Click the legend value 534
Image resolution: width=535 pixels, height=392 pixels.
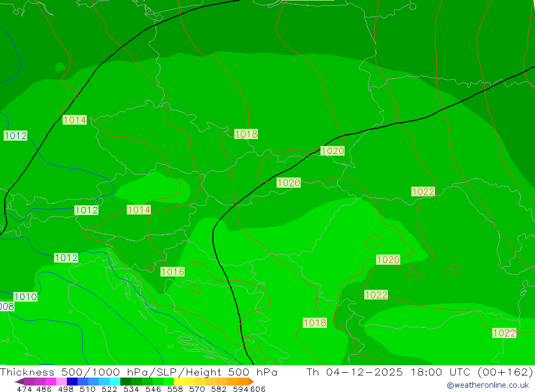pyautogui.click(x=132, y=389)
